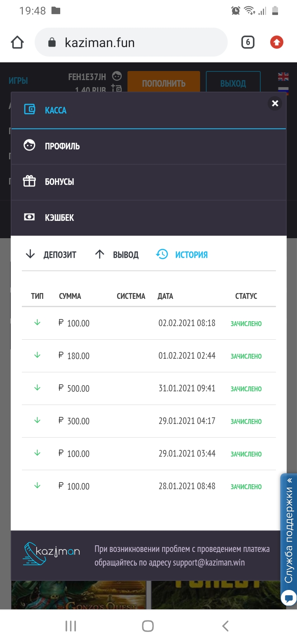Tap the gift icon beside БОНУСЫ
Image resolution: width=297 pixels, height=644 pixels.
[x=29, y=181]
